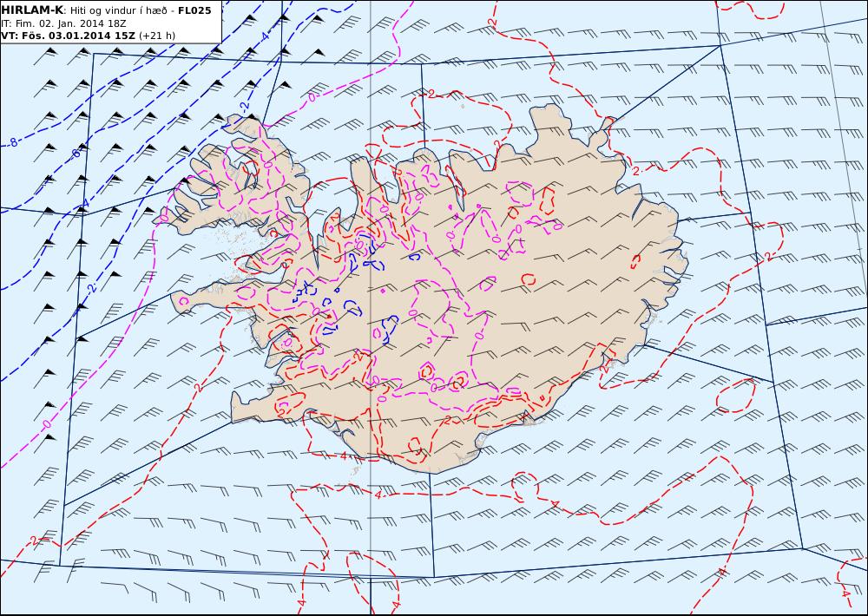Screen dimensions: 868x616
Task: Click the IT: Fim. 02. Jan. 2014 18Z line
Action: coord(63,23)
